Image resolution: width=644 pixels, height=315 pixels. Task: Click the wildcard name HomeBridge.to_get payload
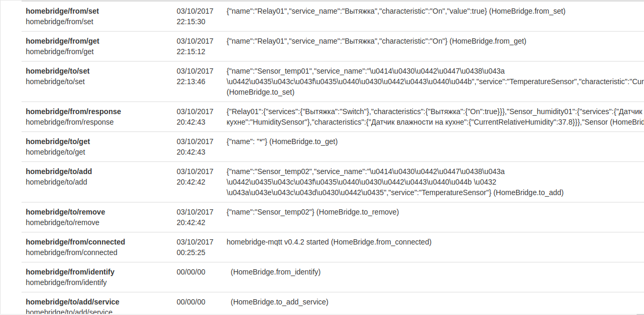click(282, 141)
